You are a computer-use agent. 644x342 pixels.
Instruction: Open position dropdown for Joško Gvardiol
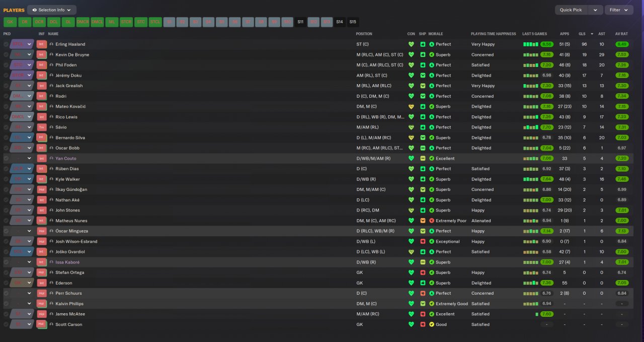pos(29,252)
